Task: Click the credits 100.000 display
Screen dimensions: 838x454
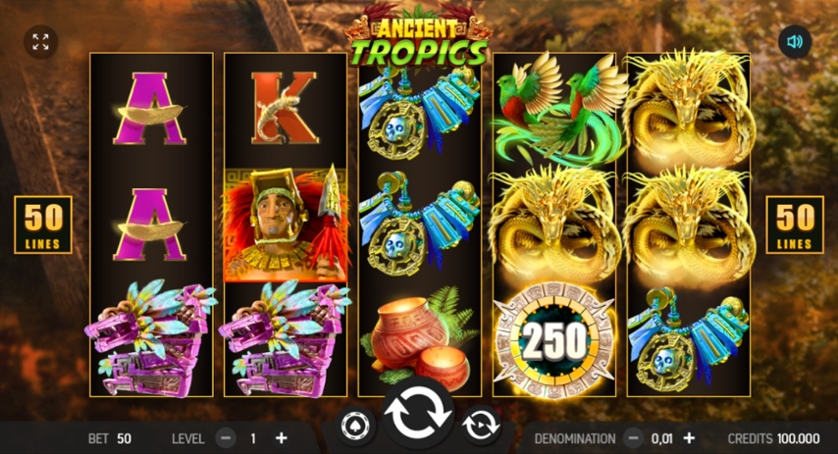Action: (773, 438)
